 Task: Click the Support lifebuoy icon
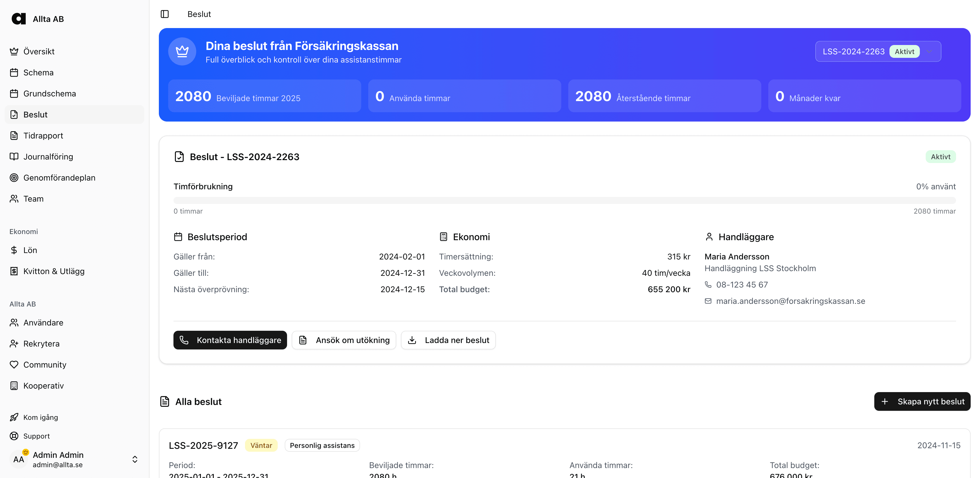(x=14, y=436)
